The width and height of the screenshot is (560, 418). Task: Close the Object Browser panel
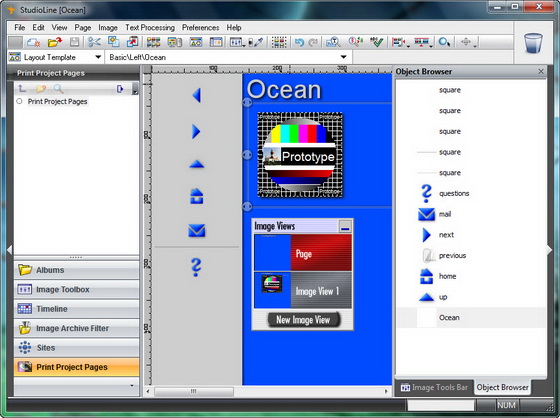click(541, 71)
